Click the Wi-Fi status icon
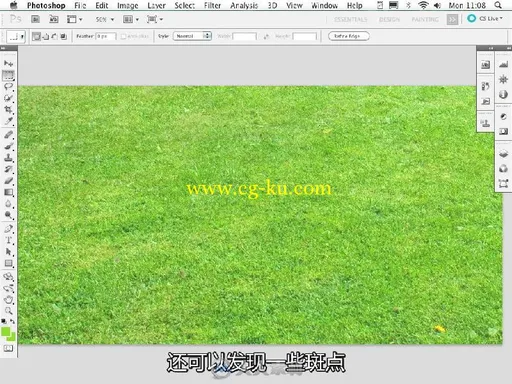The height and width of the screenshot is (384, 512). pyautogui.click(x=423, y=5)
